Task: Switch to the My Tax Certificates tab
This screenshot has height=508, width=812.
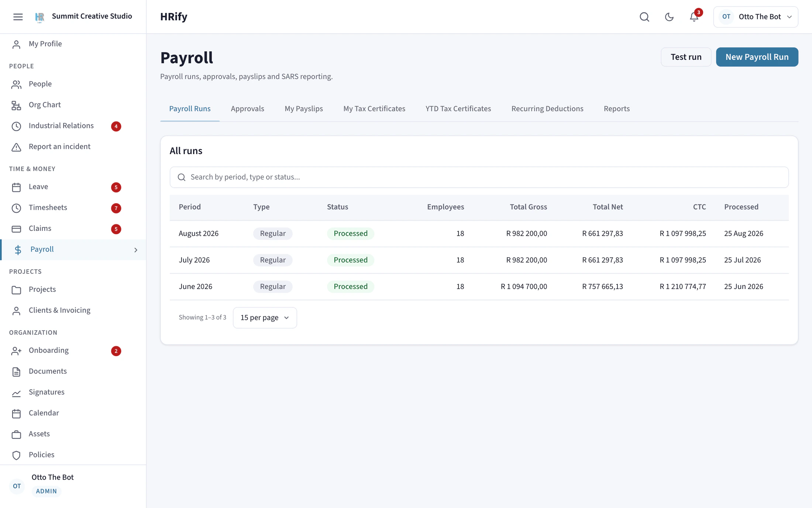Action: [374, 109]
